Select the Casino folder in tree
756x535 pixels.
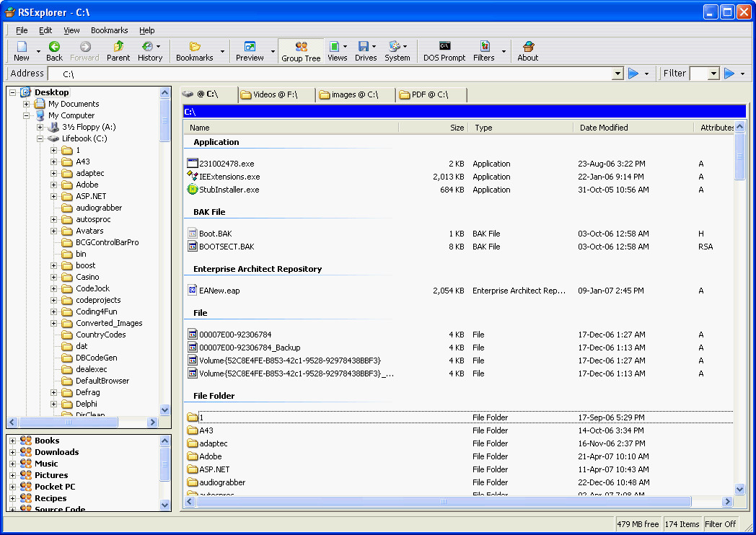click(87, 277)
